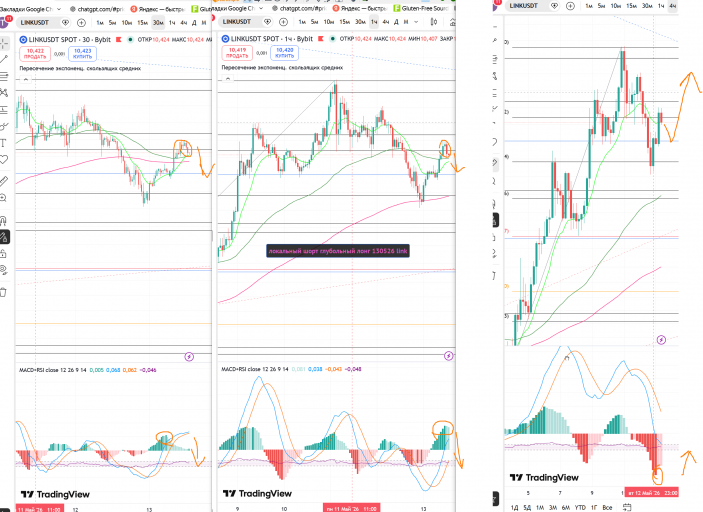Image resolution: width=703 pixels, height=512 pixels.
Task: Expand Google bookmarks chevron in middle window
Action: pos(261,8)
